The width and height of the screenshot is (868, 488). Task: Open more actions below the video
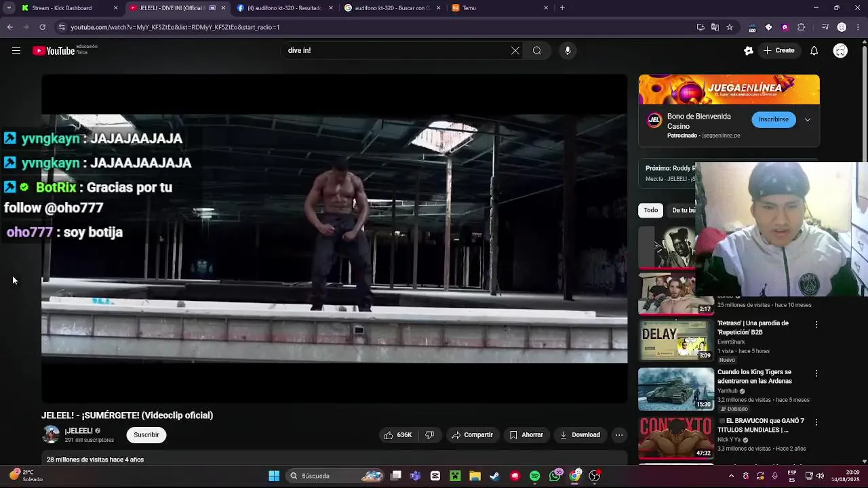coord(618,435)
